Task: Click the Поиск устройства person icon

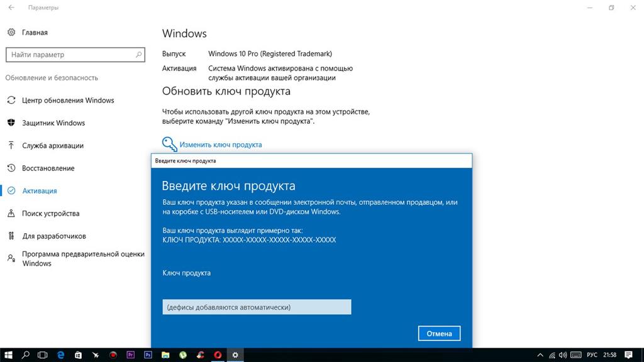Action: (x=11, y=213)
